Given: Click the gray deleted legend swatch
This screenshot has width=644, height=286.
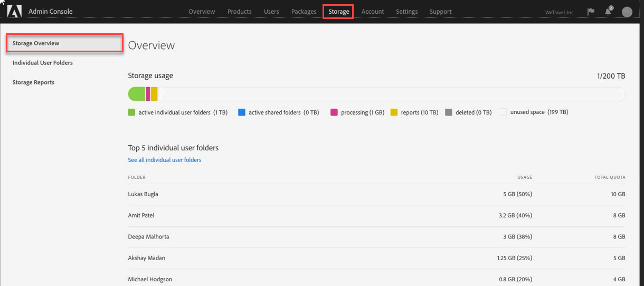Looking at the screenshot, I should point(449,112).
